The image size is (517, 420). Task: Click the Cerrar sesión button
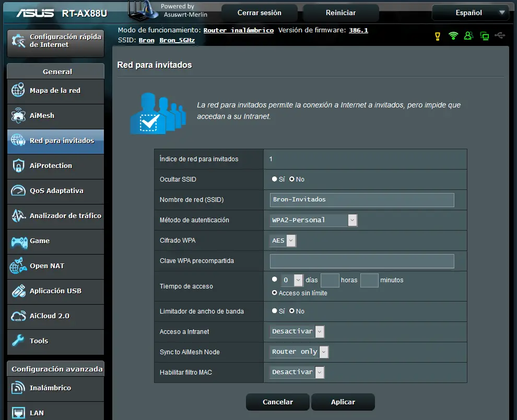(260, 13)
